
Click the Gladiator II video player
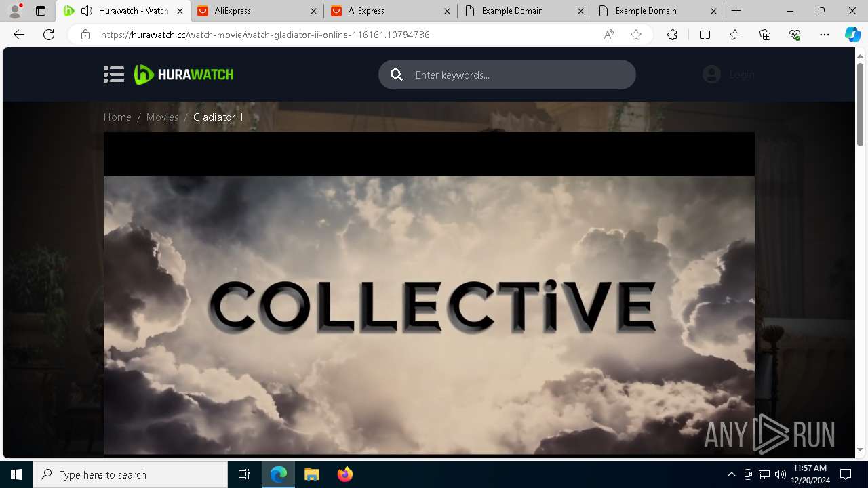pos(429,293)
